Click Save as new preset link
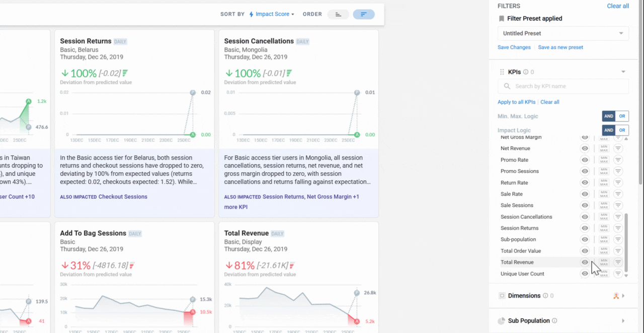Screen dimensions: 644x333 [x=560, y=47]
